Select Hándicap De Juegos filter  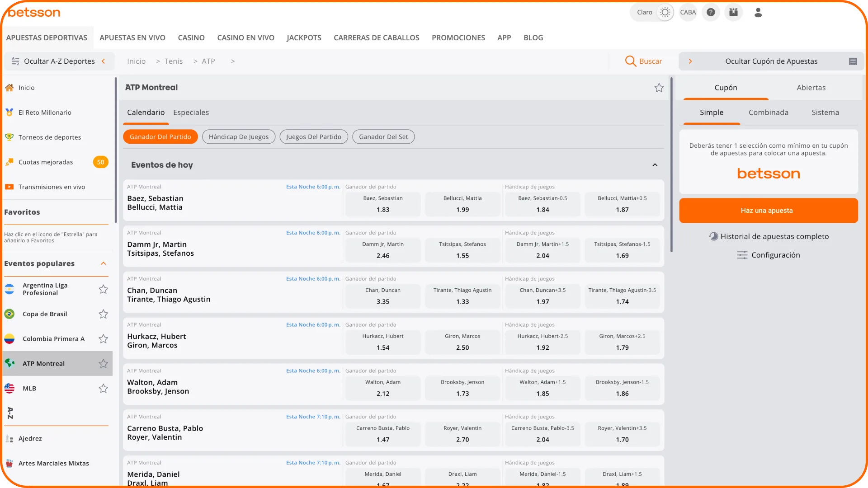[239, 137]
